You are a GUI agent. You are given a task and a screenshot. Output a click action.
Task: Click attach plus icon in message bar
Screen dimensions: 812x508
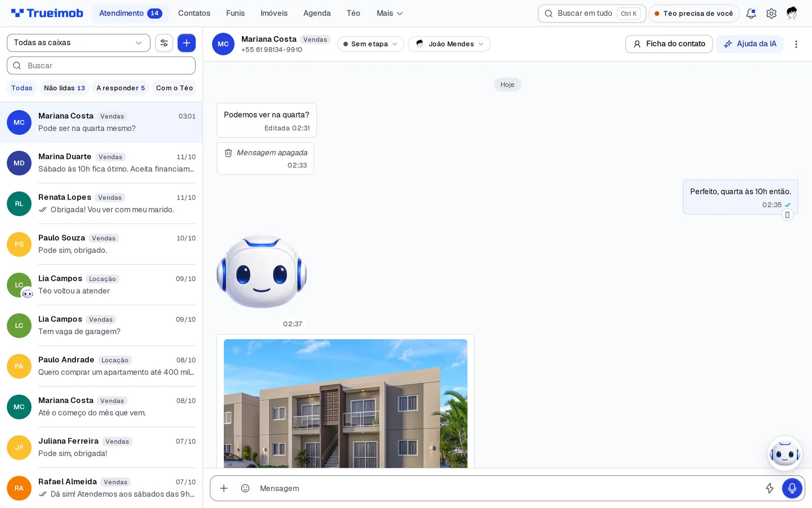[224, 488]
